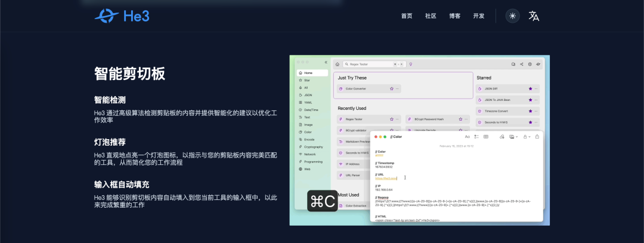Open more options for Timezone Convert
The width and height of the screenshot is (644, 243).
click(536, 111)
